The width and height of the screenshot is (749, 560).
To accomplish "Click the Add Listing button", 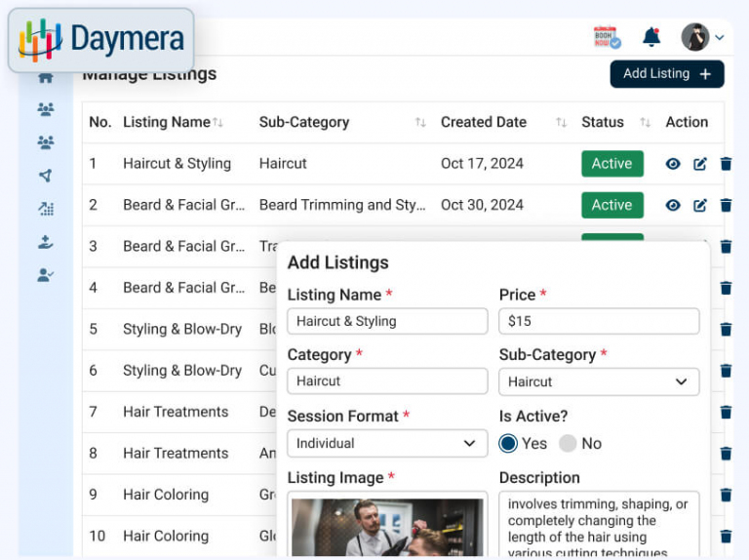I will (667, 74).
